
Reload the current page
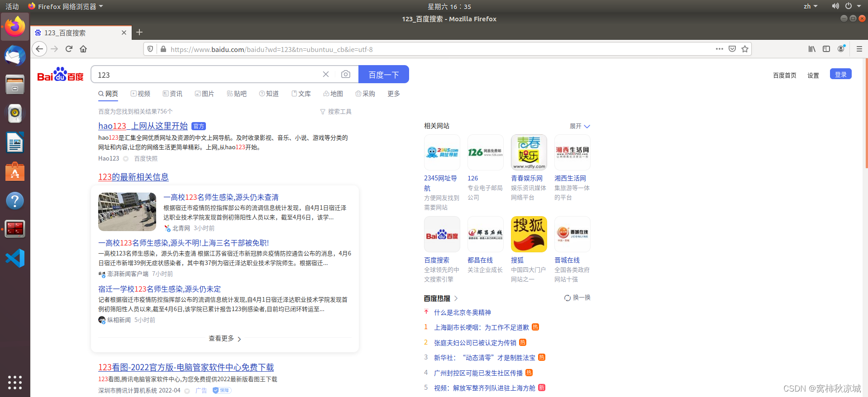(x=69, y=49)
